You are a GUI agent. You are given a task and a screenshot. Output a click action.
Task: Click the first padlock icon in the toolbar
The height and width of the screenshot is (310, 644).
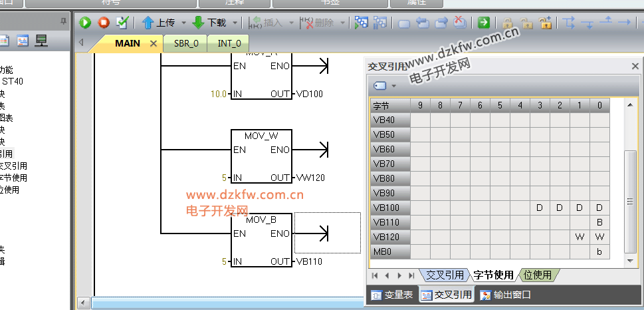tap(507, 23)
